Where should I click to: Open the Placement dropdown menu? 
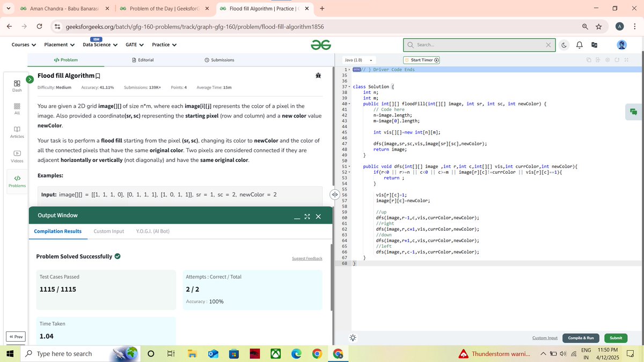click(59, 45)
